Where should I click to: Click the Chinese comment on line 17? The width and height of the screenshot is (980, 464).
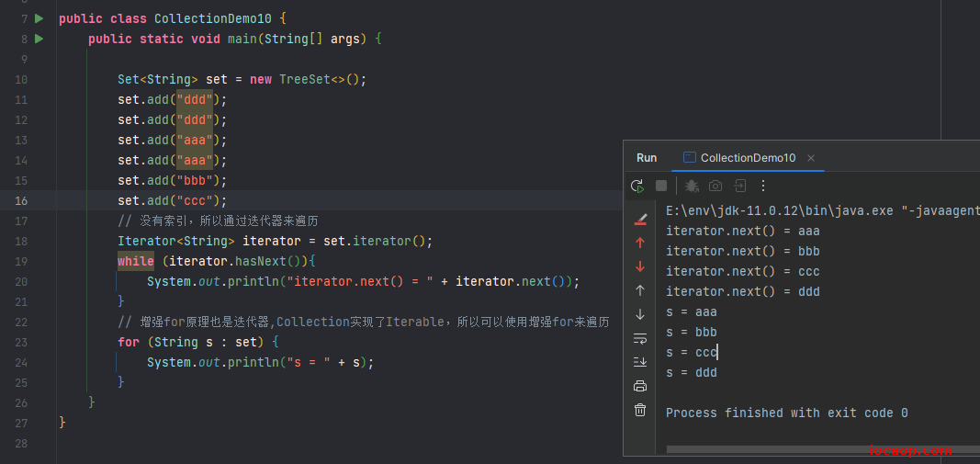(x=219, y=221)
